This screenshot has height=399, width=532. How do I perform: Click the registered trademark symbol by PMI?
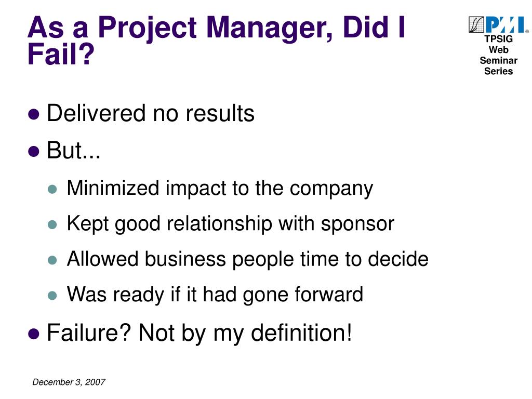point(527,31)
